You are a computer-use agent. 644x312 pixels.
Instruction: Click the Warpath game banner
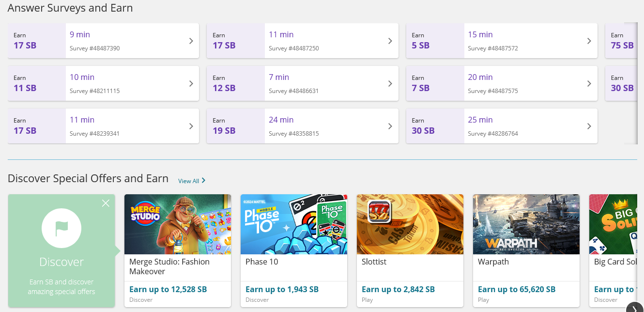(x=526, y=224)
